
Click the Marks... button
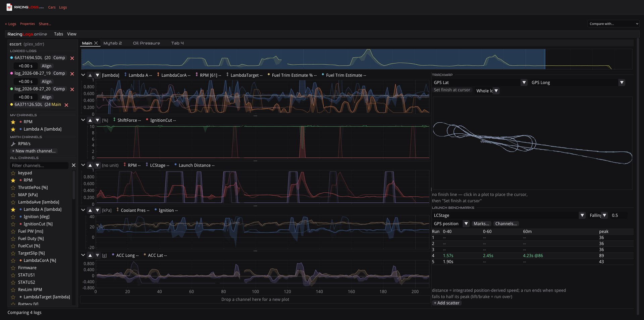[481, 224]
